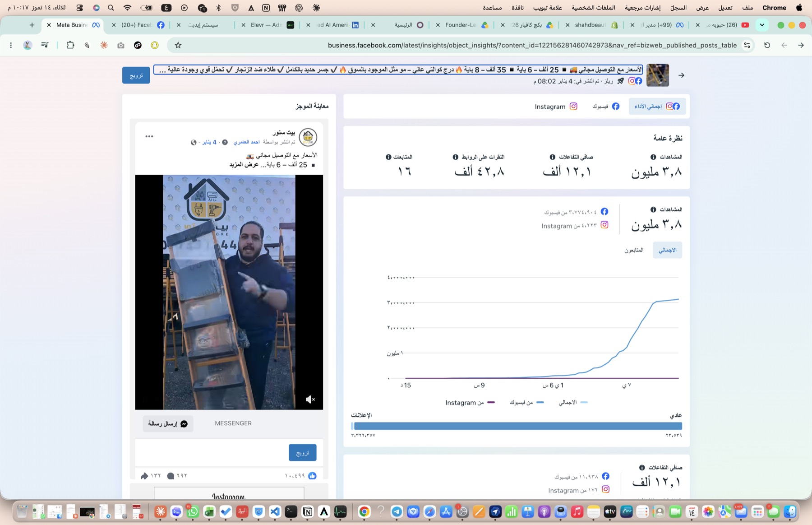This screenshot has width=812, height=525.
Task: Open السجل menu in menu bar
Action: tap(678, 8)
